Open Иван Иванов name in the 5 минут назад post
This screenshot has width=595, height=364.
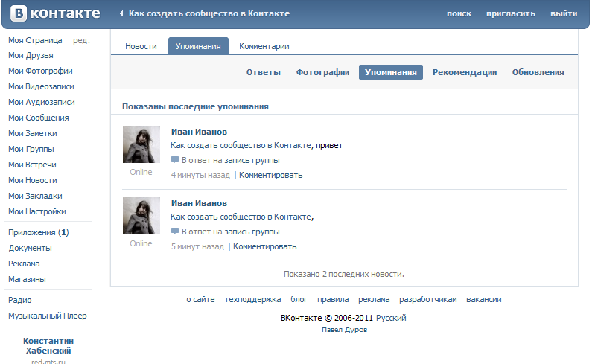199,203
